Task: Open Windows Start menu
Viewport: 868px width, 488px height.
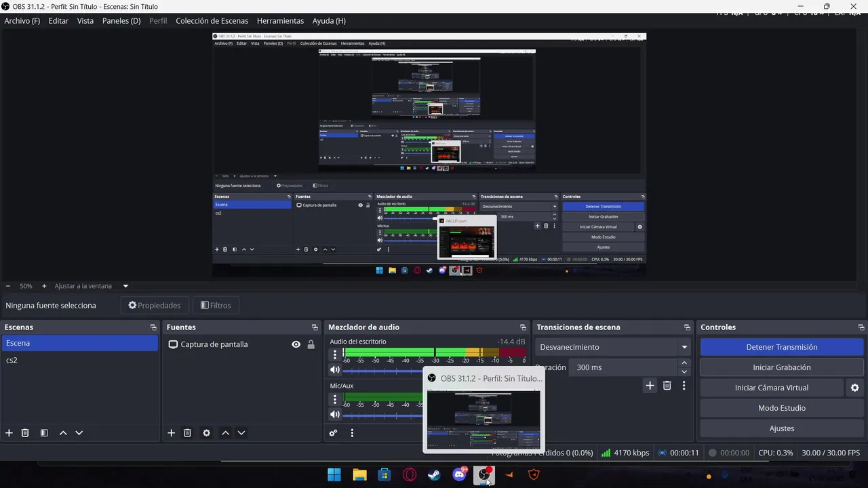Action: pos(334,475)
